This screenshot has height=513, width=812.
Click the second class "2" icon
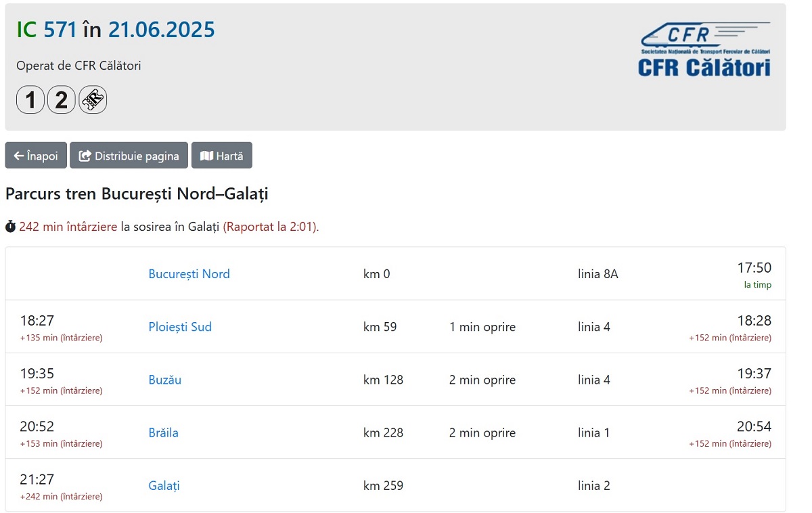pyautogui.click(x=62, y=100)
